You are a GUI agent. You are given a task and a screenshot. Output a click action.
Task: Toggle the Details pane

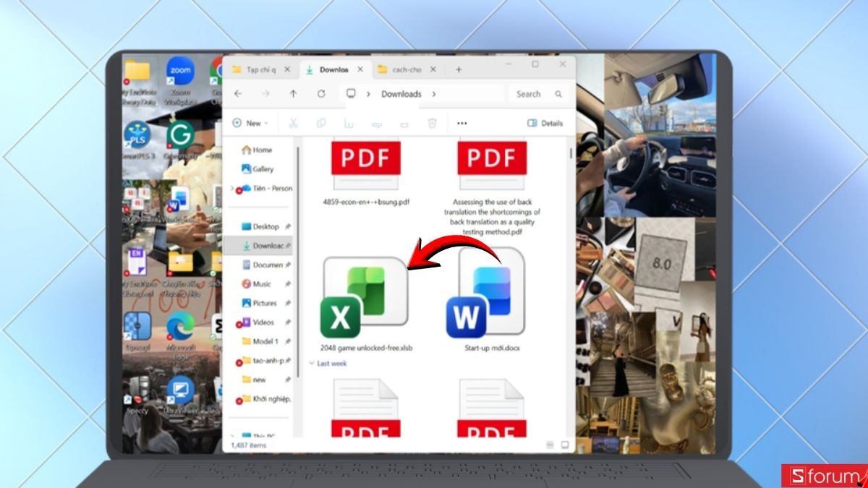[x=545, y=123]
